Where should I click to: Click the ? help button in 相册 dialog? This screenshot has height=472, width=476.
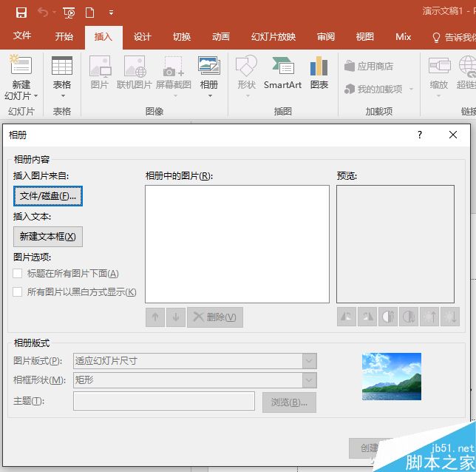(420, 135)
